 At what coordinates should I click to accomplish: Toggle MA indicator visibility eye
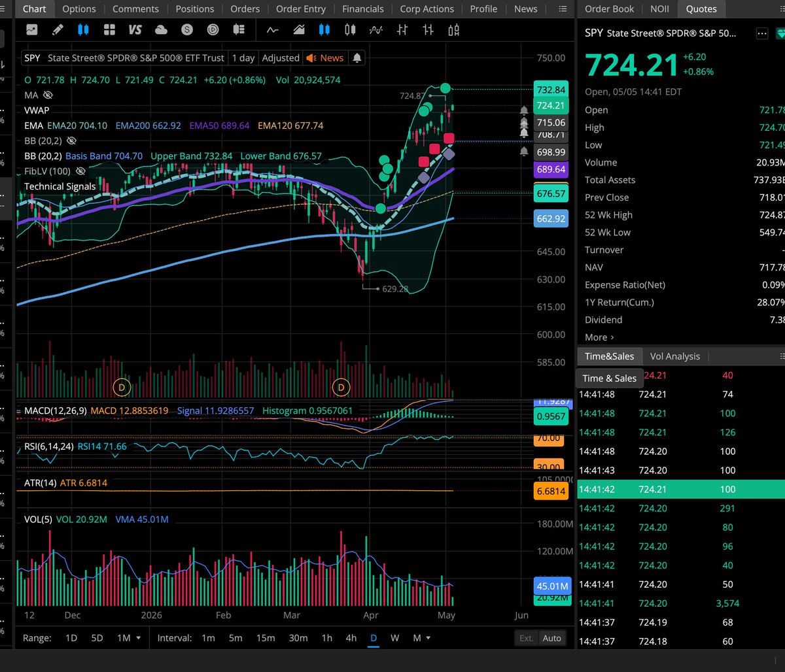tap(48, 95)
